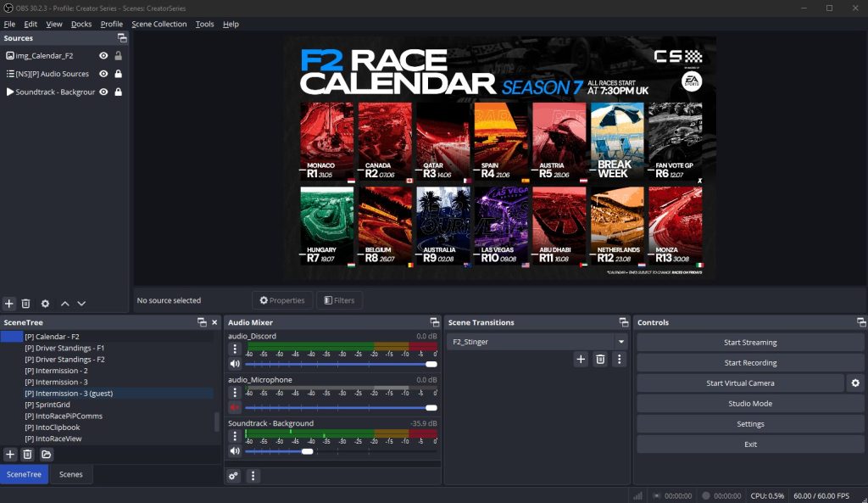
Task: Select scene [P] IntoRaceView
Action: click(53, 439)
